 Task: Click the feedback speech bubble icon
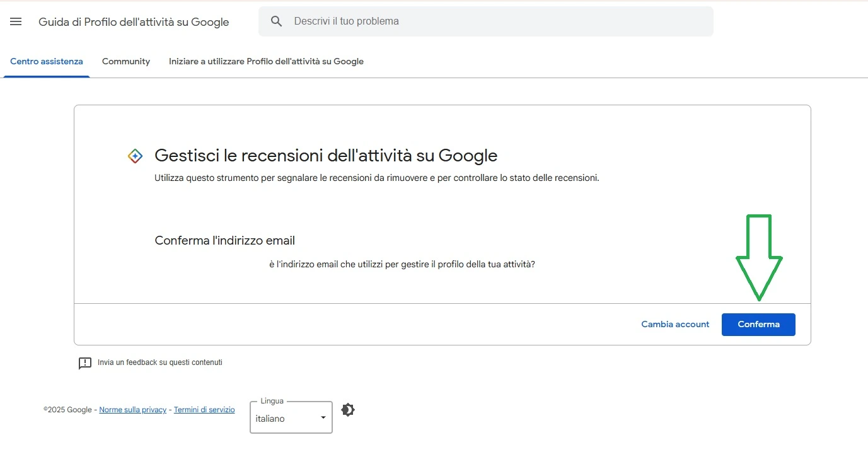click(x=85, y=363)
